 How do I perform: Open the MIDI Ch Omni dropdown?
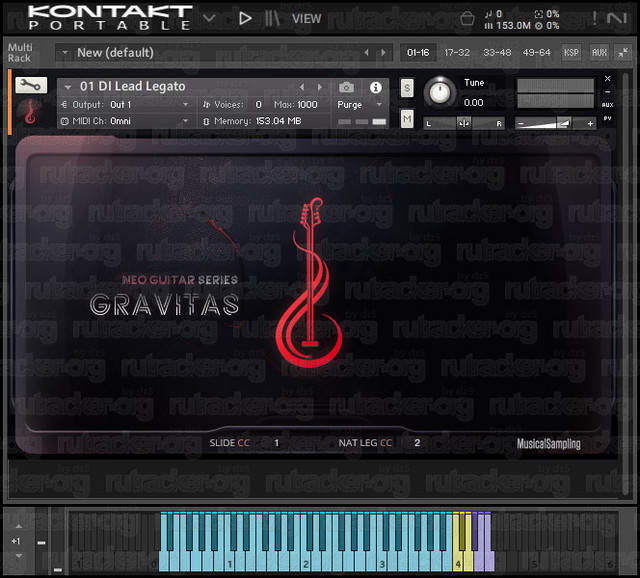pyautogui.click(x=124, y=121)
